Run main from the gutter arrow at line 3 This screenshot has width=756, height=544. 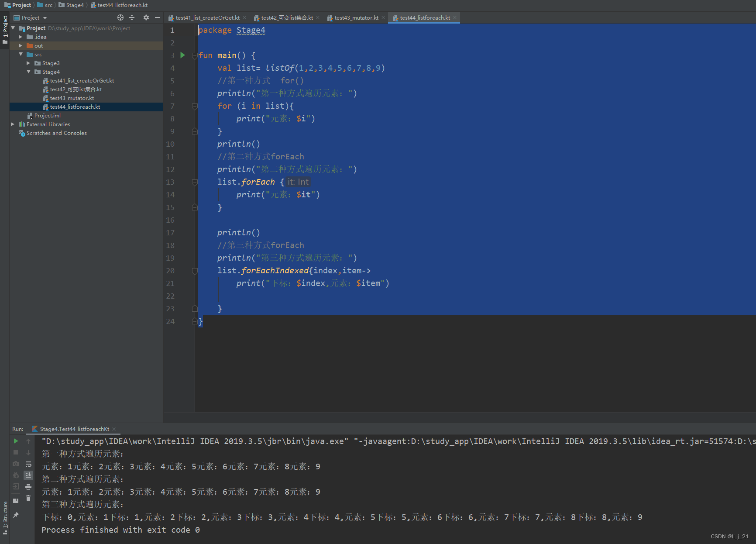[183, 55]
